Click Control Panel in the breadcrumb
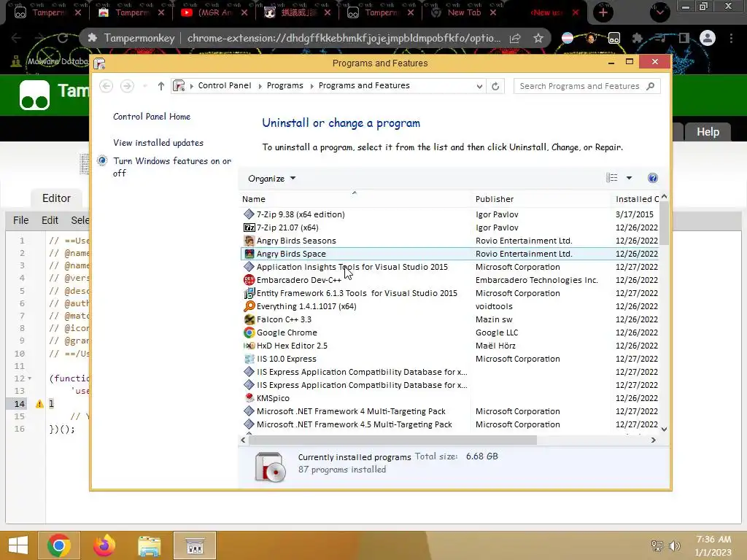 (x=225, y=86)
